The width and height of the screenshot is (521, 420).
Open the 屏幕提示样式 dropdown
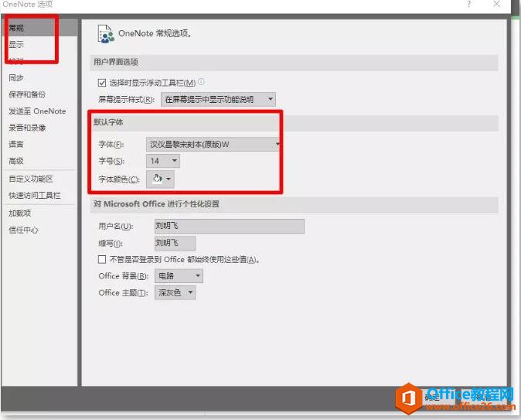pyautogui.click(x=218, y=100)
